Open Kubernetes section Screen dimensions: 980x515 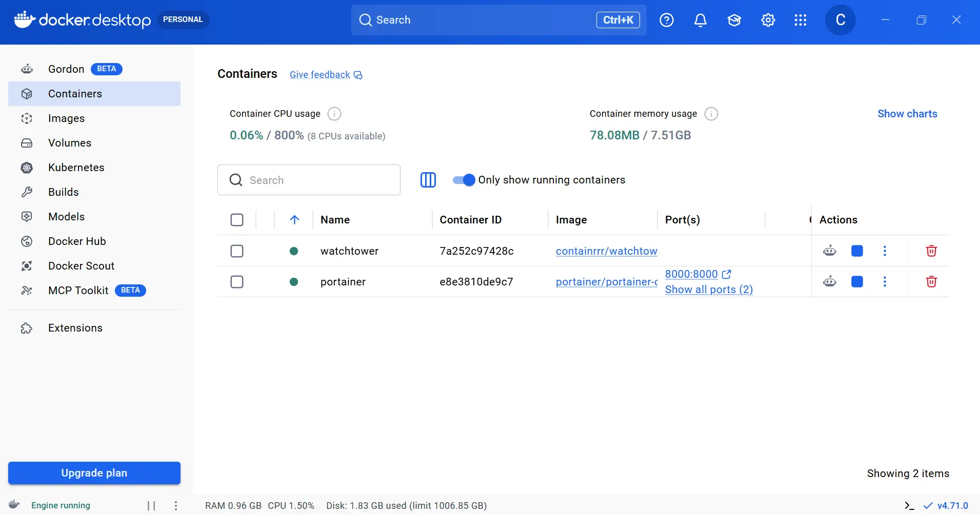[94, 168]
